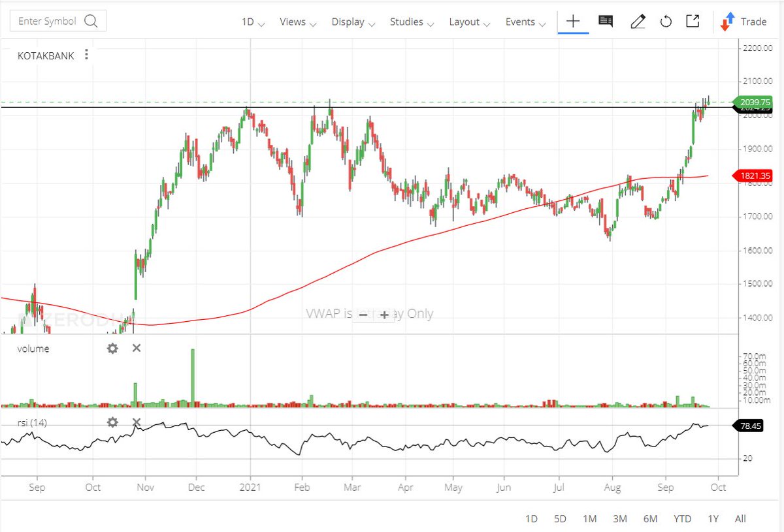Image resolution: width=784 pixels, height=532 pixels.
Task: Open the KOTAKBANK three-dot menu
Action: point(86,55)
